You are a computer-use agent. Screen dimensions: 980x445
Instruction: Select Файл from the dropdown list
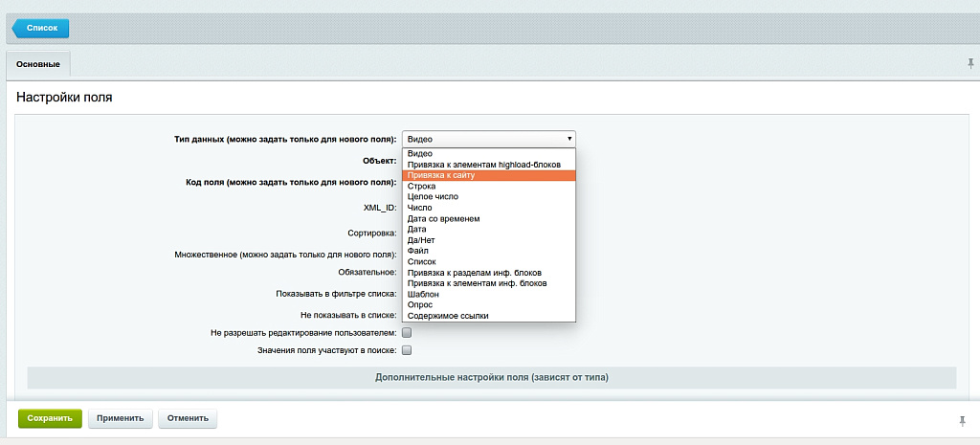pos(419,251)
